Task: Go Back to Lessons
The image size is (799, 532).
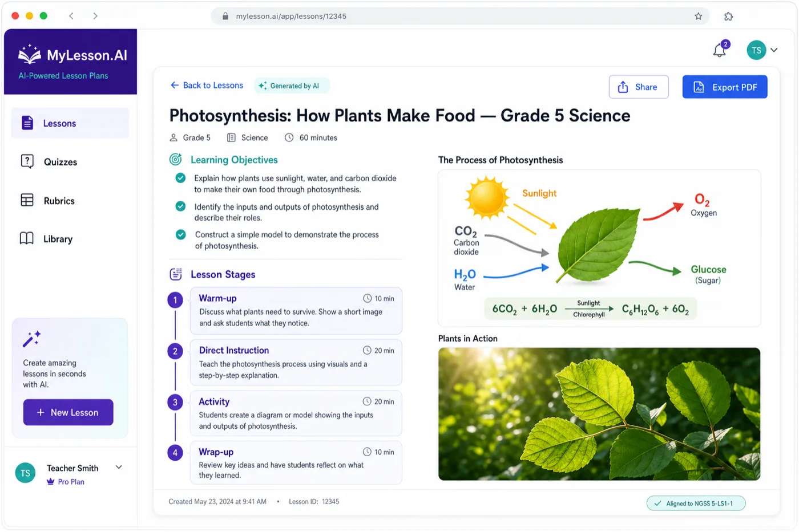Action: click(207, 86)
